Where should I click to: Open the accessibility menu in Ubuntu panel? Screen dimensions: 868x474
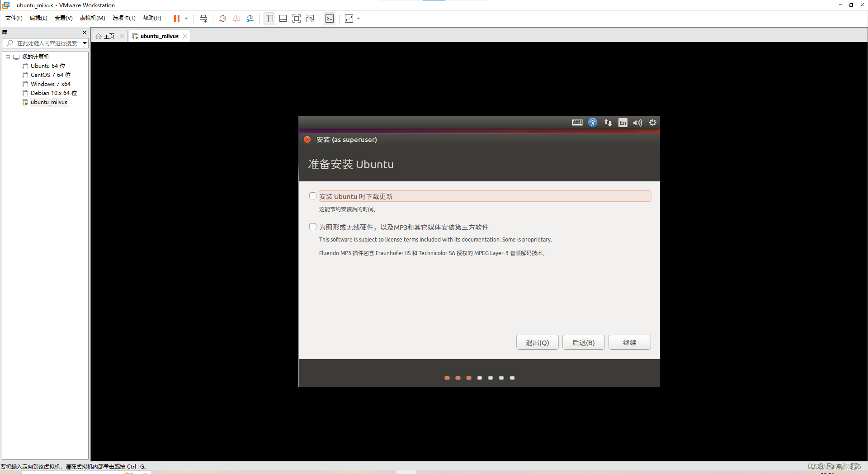tap(593, 123)
